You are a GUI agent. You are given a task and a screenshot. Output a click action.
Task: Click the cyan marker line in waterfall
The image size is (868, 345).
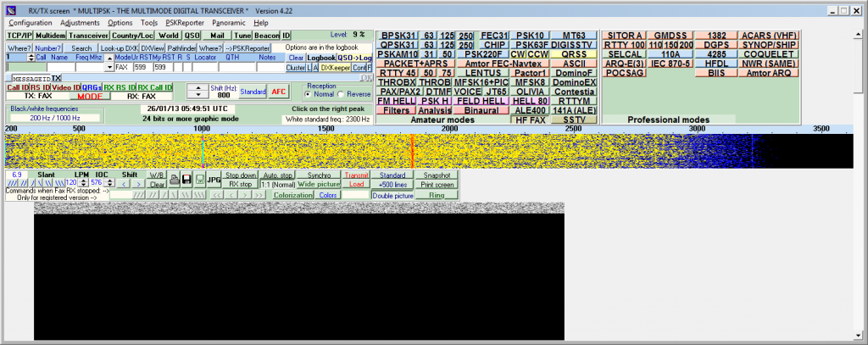202,151
